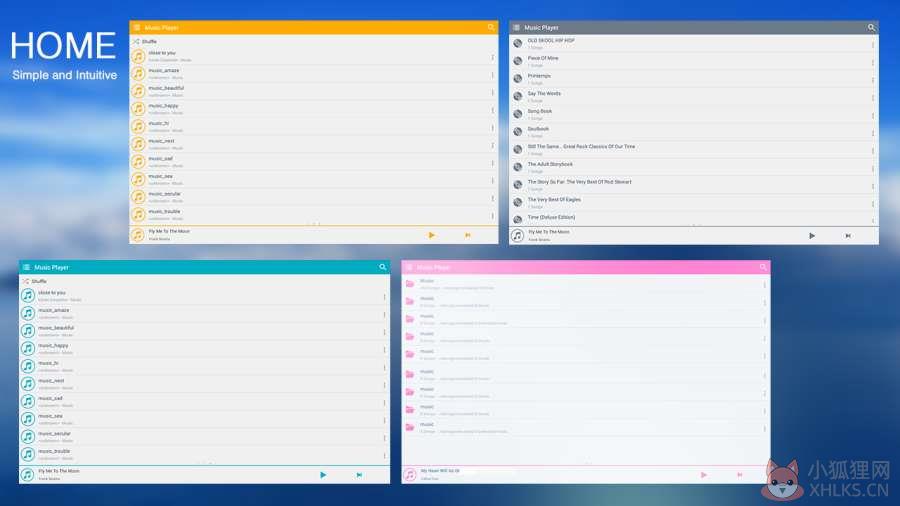Skip to next track in orange player
This screenshot has width=900, height=506.
point(468,235)
